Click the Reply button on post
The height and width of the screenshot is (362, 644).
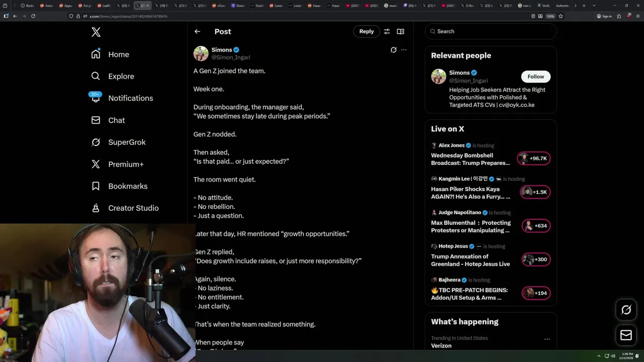pos(366,31)
